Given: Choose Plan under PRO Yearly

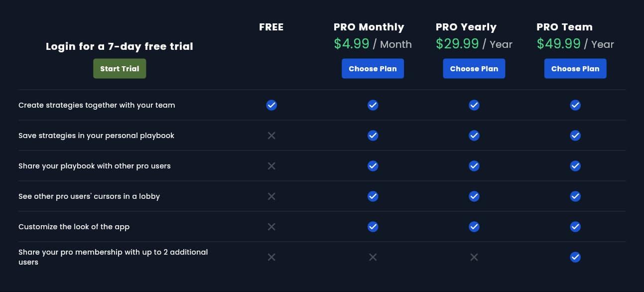Looking at the screenshot, I should tap(474, 69).
